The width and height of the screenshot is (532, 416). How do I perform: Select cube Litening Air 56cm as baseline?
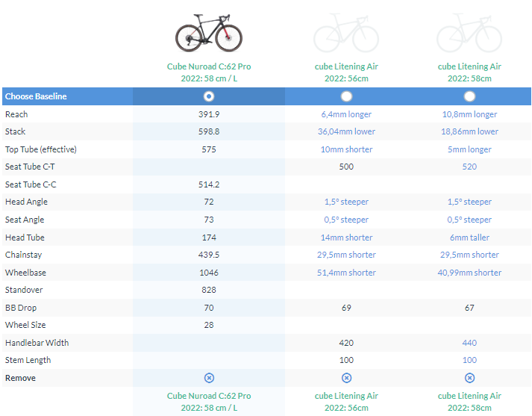pos(346,96)
